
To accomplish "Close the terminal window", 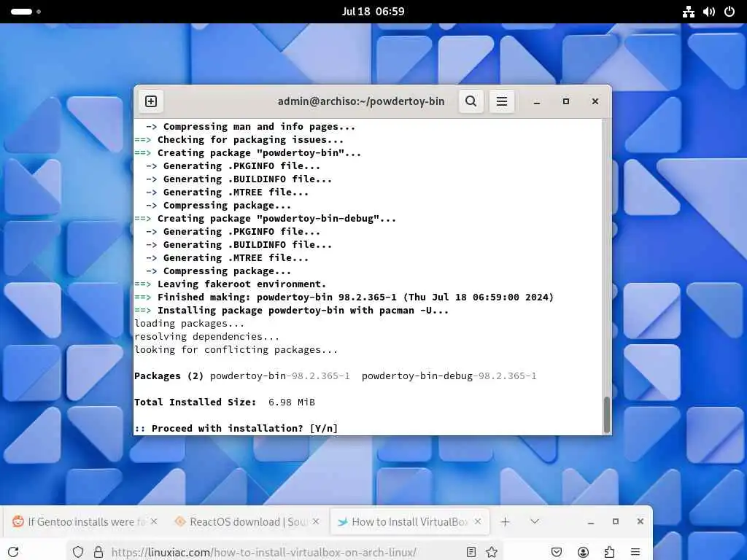I will click(595, 101).
